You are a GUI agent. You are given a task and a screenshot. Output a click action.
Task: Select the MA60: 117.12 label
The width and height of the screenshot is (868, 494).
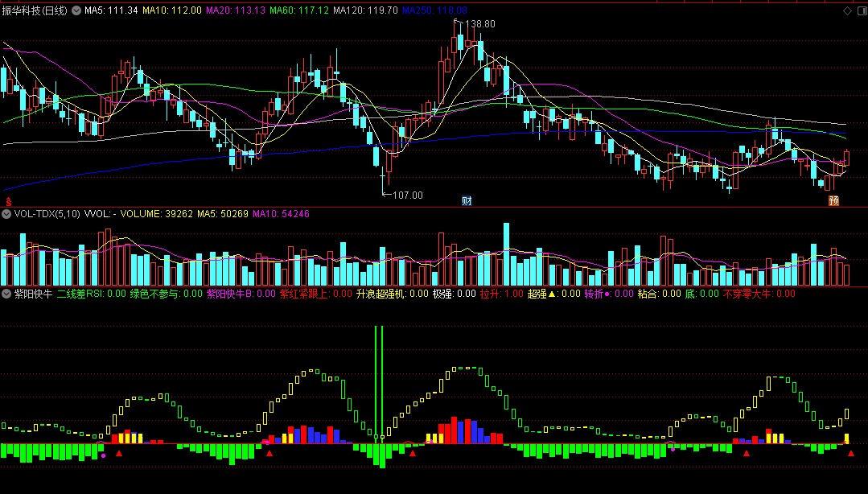click(x=299, y=10)
